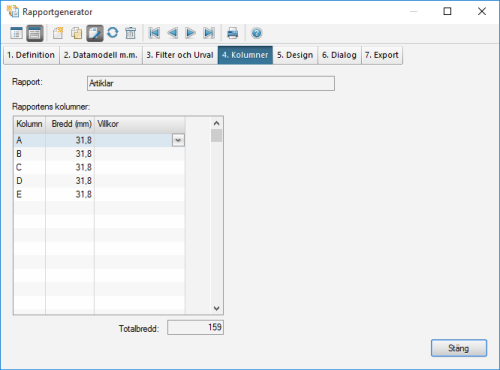The height and width of the screenshot is (370, 500).
Task: Open the 2. Datamodell m.m. tab
Action: (x=101, y=55)
